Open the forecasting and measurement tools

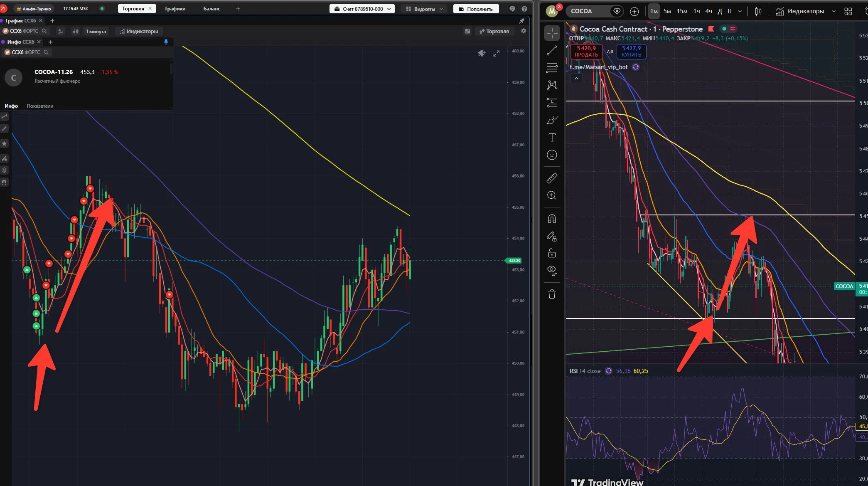click(x=552, y=103)
